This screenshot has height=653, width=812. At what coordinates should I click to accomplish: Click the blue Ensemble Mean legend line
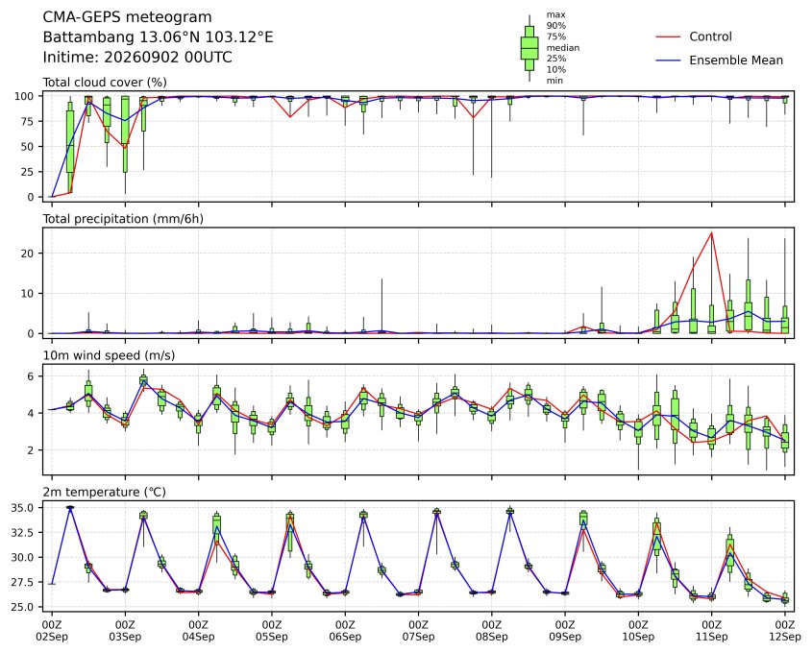point(668,60)
